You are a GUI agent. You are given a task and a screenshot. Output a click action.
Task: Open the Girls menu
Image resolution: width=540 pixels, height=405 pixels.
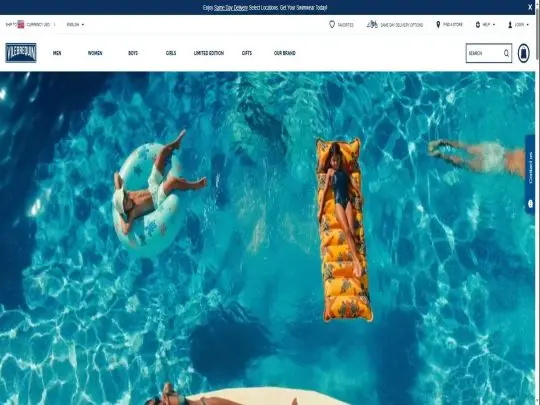tap(171, 53)
